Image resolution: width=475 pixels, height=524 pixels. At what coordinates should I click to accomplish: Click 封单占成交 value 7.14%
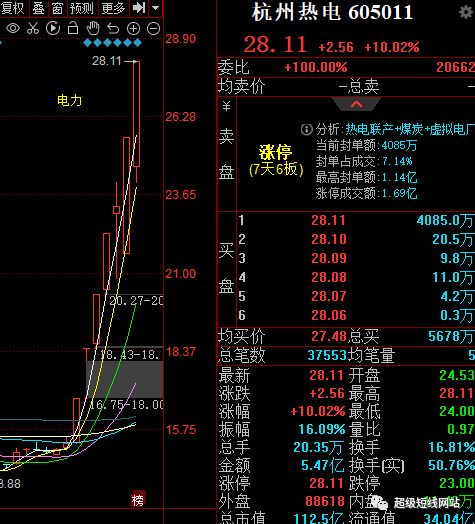[397, 161]
